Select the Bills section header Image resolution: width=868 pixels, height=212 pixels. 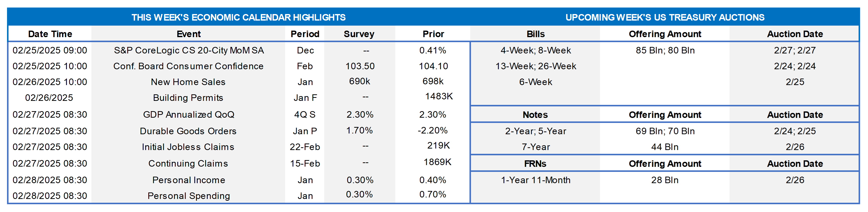point(535,34)
